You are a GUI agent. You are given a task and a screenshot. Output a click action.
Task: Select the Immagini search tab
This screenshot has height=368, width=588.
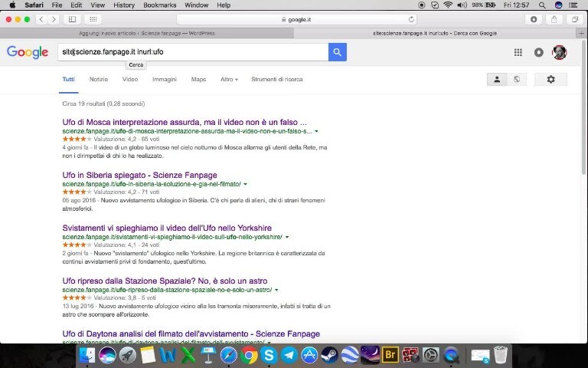(164, 79)
